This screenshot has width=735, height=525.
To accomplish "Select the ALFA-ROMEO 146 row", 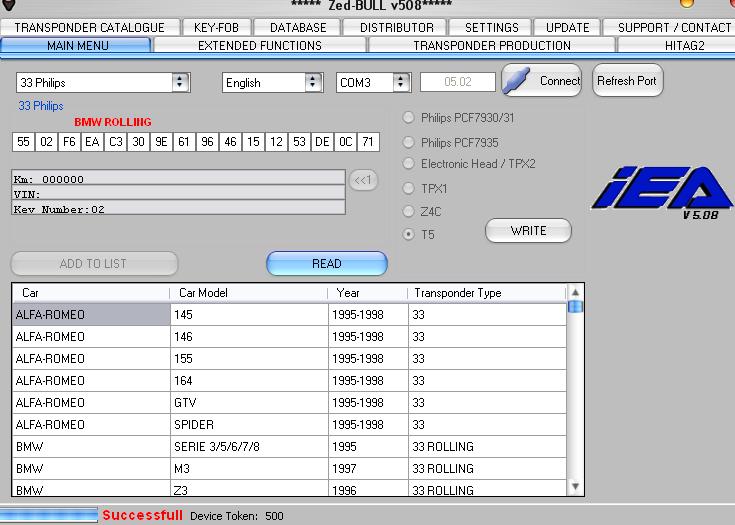I will point(289,337).
